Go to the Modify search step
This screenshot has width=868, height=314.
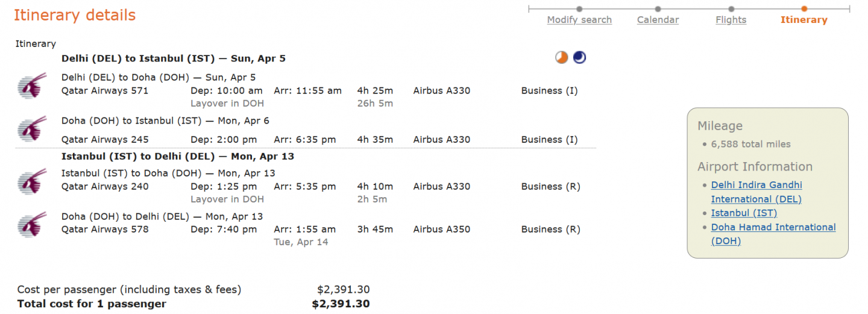[579, 20]
